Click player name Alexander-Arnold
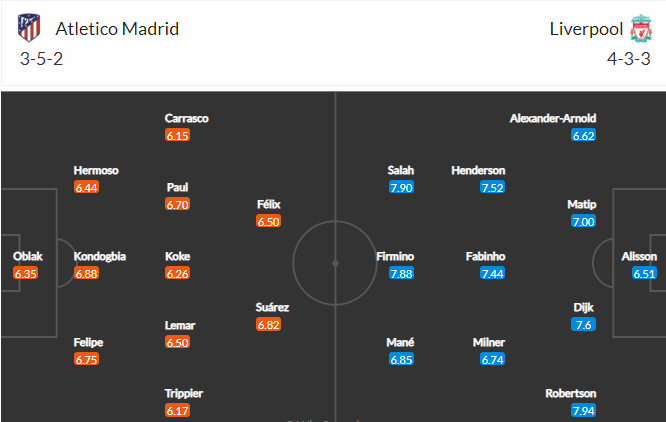Screen dimensions: 666x422 [553, 118]
